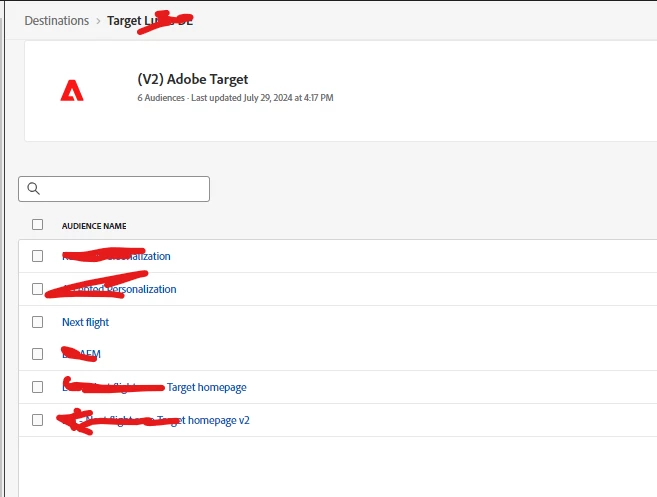Open the audience ending in Target homepage
This screenshot has width=657, height=497.
pyautogui.click(x=154, y=387)
